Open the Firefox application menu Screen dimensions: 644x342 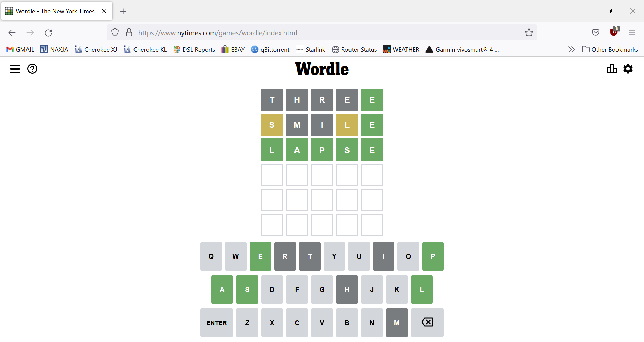point(632,33)
